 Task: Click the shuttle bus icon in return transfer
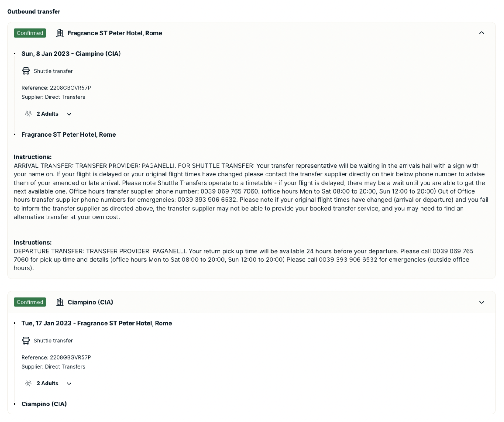[26, 341]
